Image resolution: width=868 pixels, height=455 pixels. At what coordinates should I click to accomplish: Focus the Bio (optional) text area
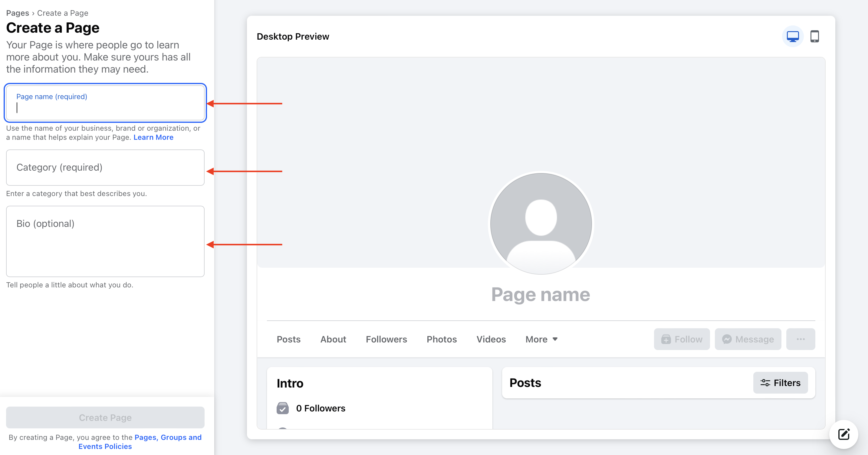click(x=105, y=241)
